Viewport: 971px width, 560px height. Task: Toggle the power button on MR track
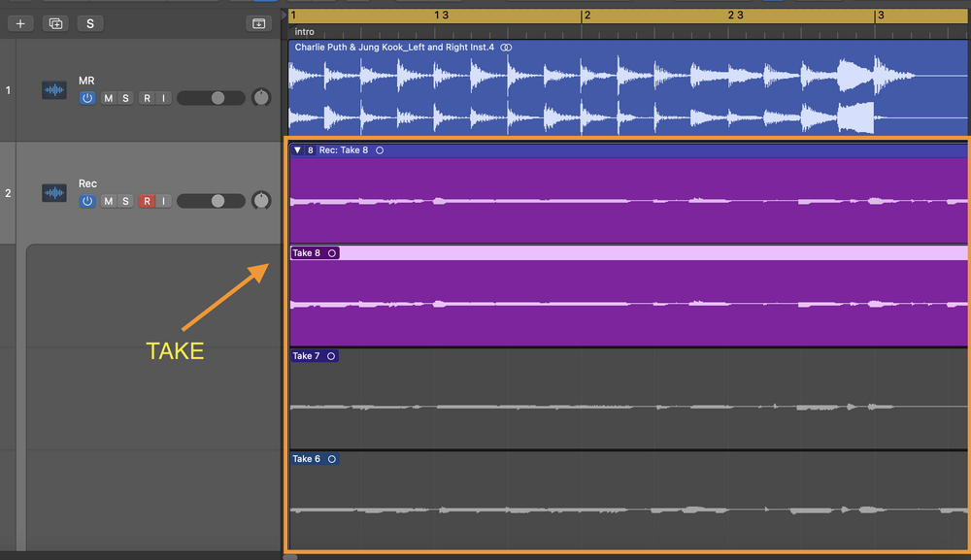pyautogui.click(x=87, y=98)
